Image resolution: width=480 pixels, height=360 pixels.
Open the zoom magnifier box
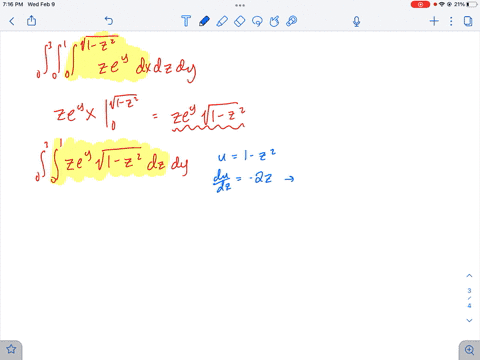pyautogui.click(x=469, y=350)
